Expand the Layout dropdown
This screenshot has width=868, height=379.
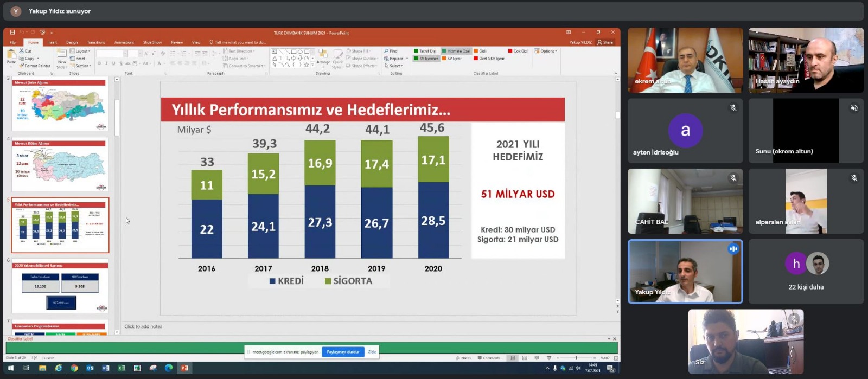tap(80, 51)
